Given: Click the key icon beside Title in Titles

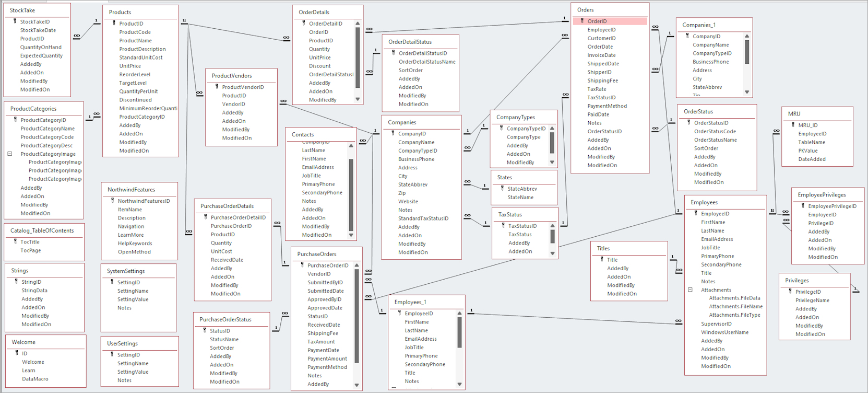Looking at the screenshot, I should click(602, 259).
